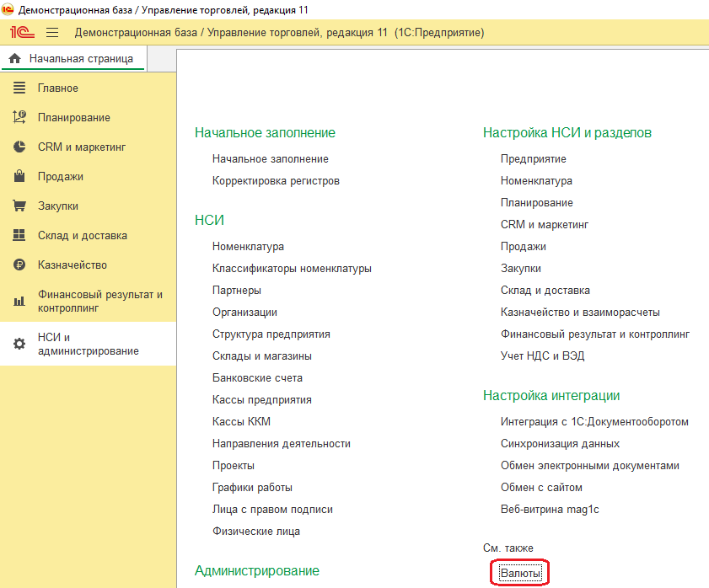
Task: Open the Номенклатура link under НСИ
Action: coord(248,247)
